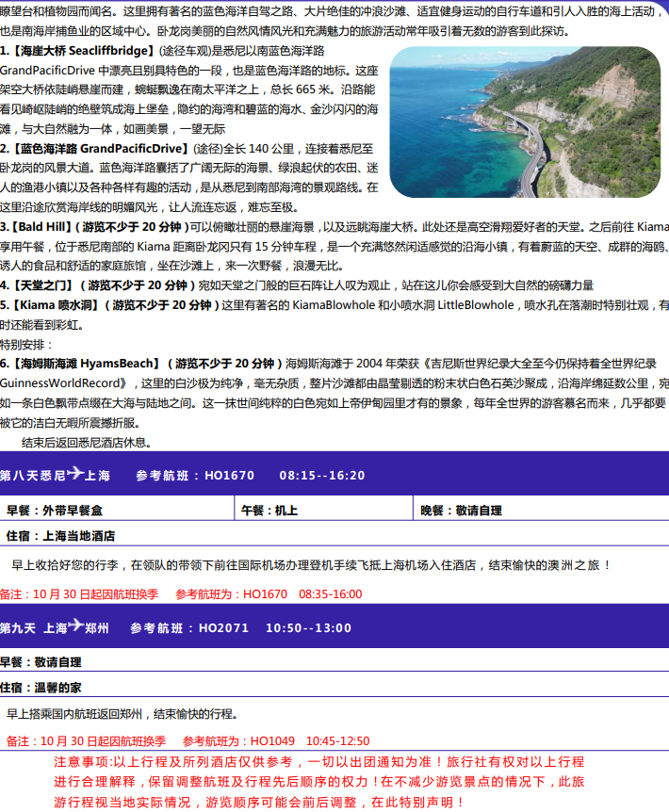
Task: Click the 特别安排 label
Action: click(x=27, y=344)
